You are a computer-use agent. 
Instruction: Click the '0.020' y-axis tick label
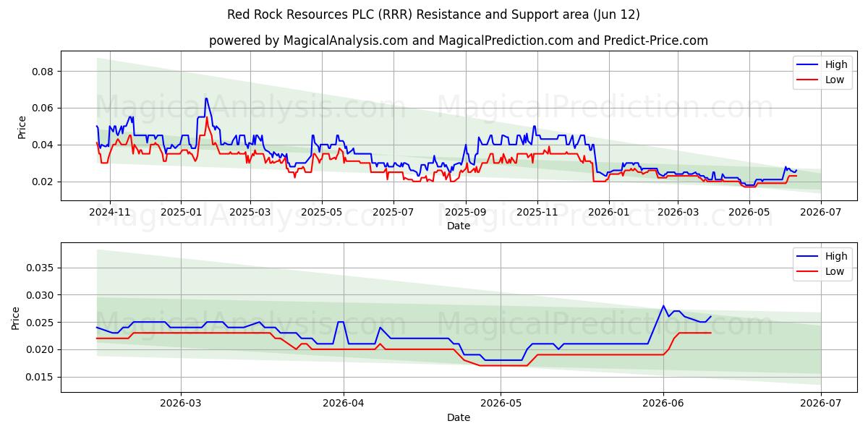coord(41,350)
